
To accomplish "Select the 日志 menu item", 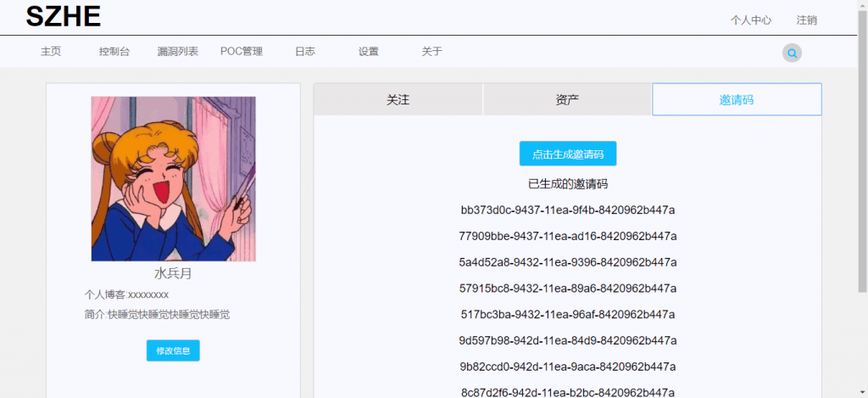I will point(305,52).
